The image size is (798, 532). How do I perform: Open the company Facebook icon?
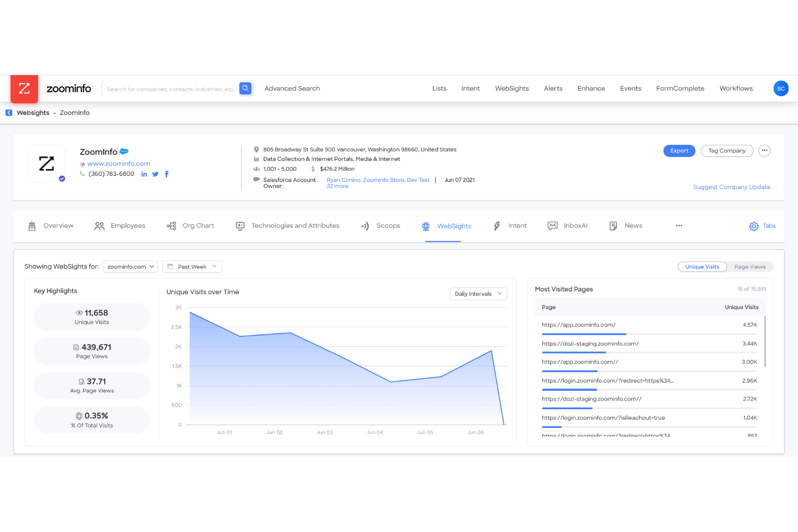coord(167,174)
